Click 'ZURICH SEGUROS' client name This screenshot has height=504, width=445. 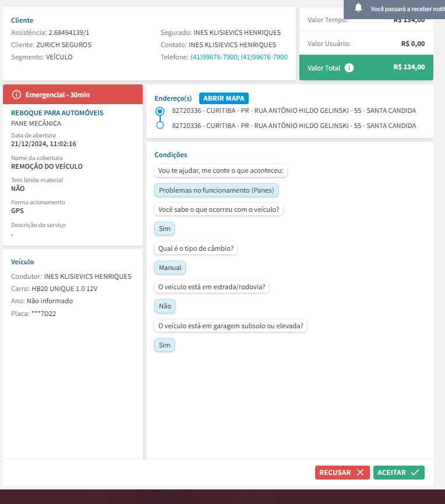[63, 45]
